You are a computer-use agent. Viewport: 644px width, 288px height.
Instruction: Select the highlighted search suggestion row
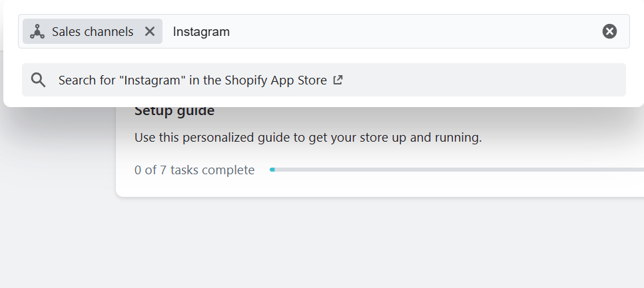coord(324,80)
